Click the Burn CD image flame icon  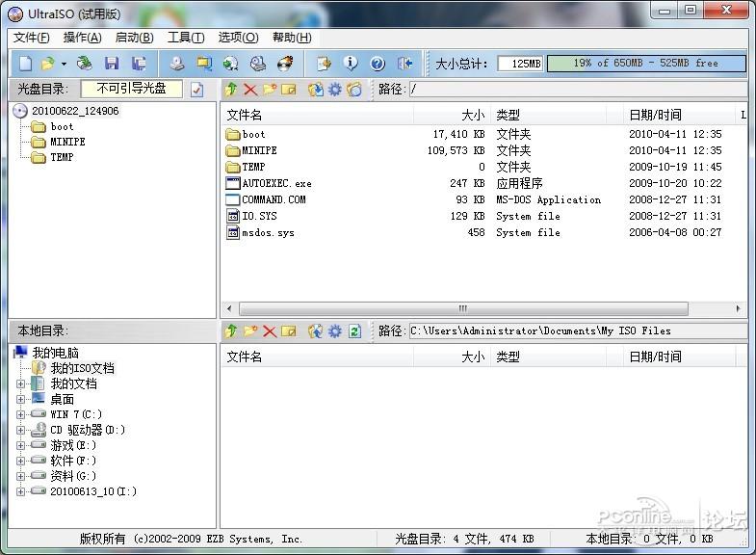[285, 64]
